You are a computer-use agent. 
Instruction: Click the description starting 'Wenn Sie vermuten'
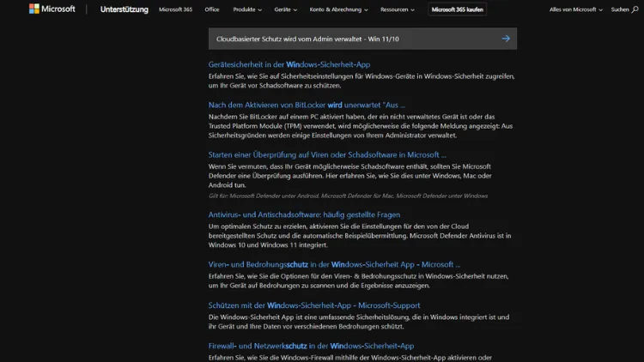pyautogui.click(x=350, y=176)
